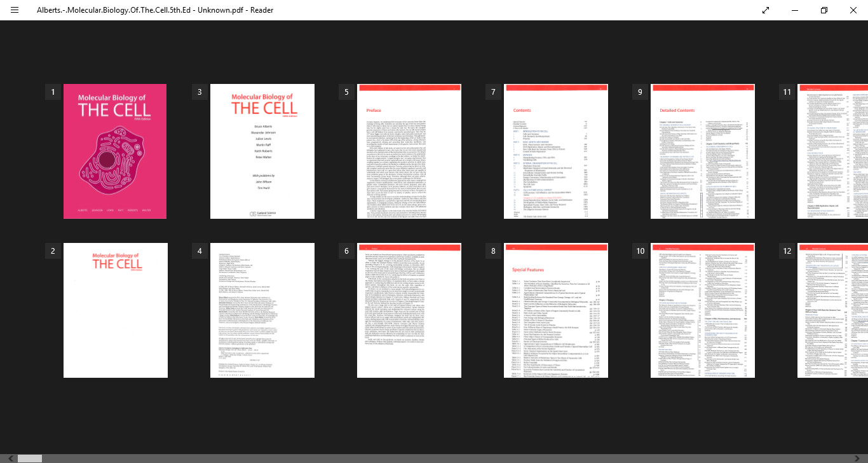
Task: Open page 9 Detailed Contents thumbnail
Action: [703, 151]
